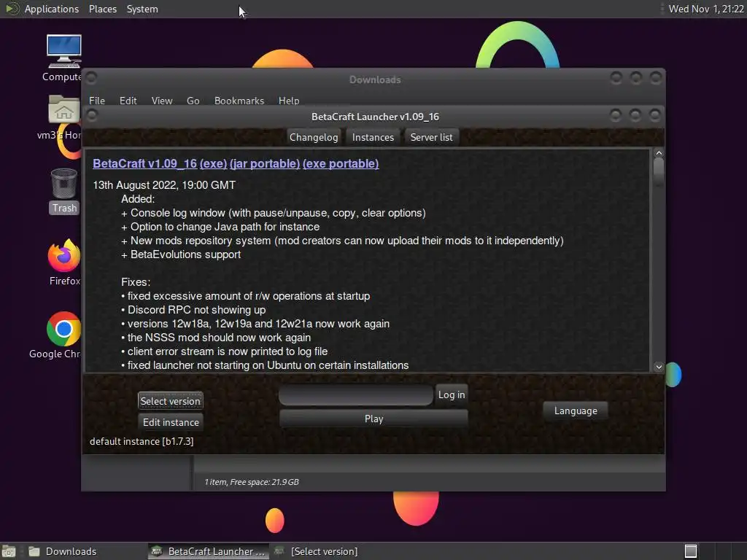
Task: Open the (exe) download link
Action: click(214, 163)
